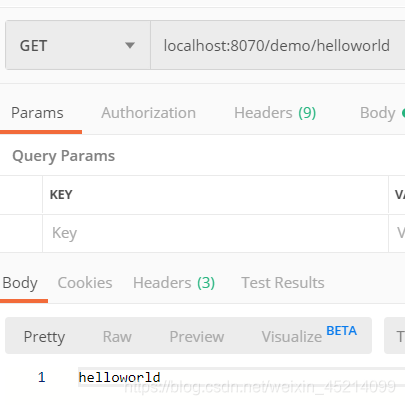The height and width of the screenshot is (405, 405).
Task: Open response Headers (3) tab
Action: coord(174,283)
